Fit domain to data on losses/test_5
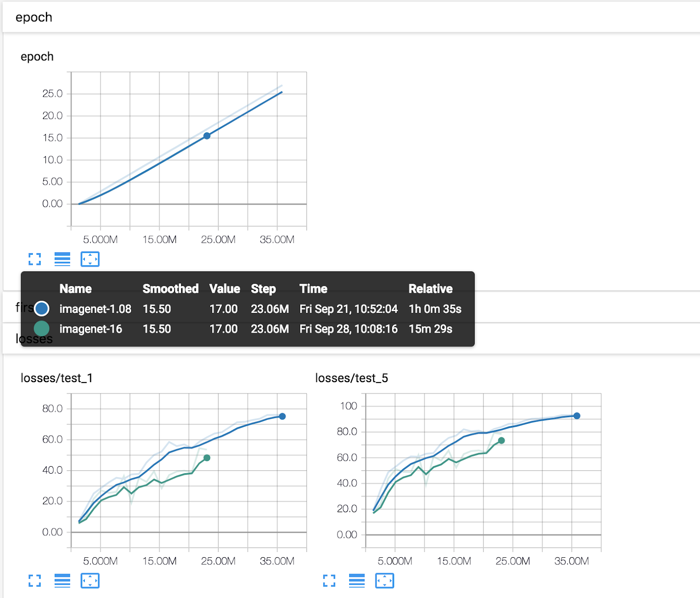Viewport: 700px width, 598px height. [x=385, y=581]
